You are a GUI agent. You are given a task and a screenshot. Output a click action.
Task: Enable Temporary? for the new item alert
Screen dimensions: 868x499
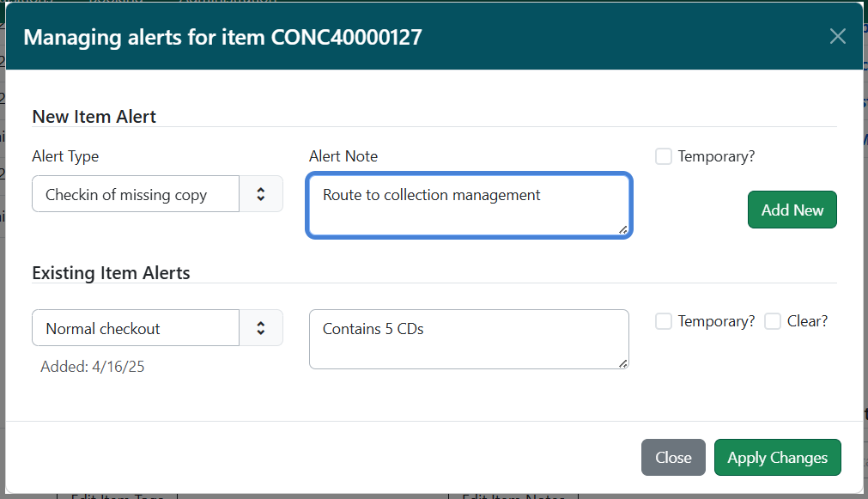click(x=663, y=155)
